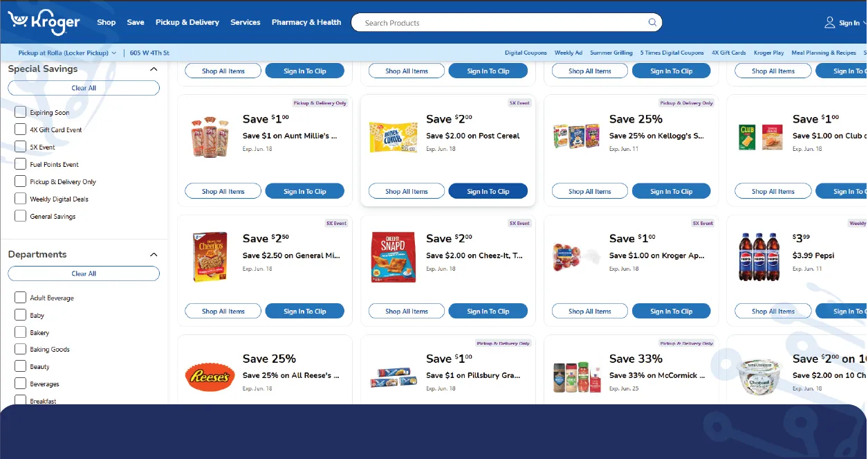Click the Search Products field
This screenshot has width=868, height=459.
click(x=501, y=23)
